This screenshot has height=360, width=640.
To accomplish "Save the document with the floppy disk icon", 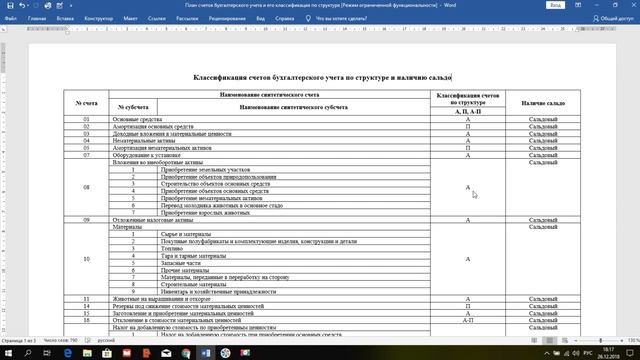I will (10, 6).
